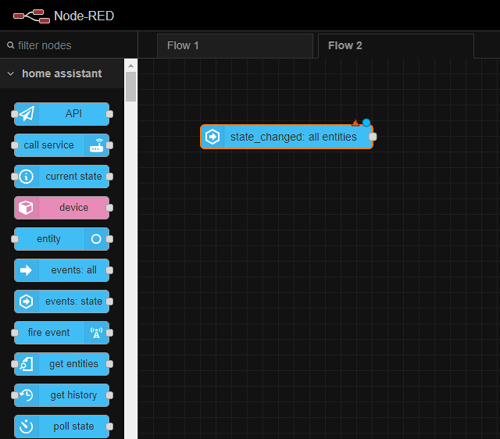Click the output port of API palette node
This screenshot has height=439, width=500.
[109, 114]
